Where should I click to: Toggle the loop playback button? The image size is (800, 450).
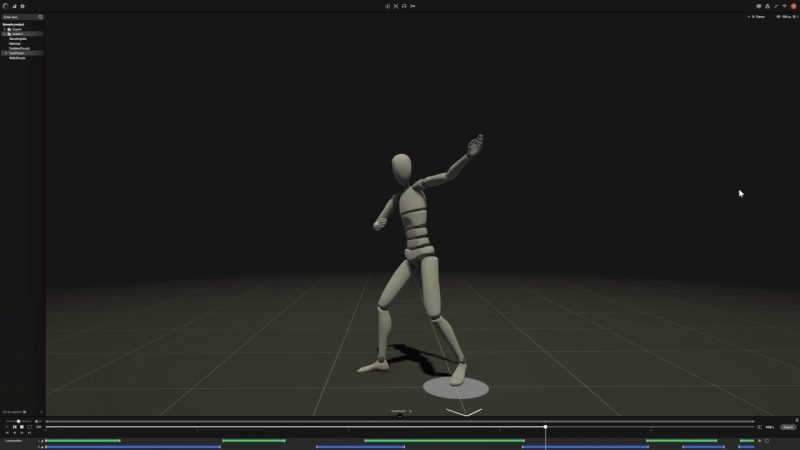tap(30, 427)
